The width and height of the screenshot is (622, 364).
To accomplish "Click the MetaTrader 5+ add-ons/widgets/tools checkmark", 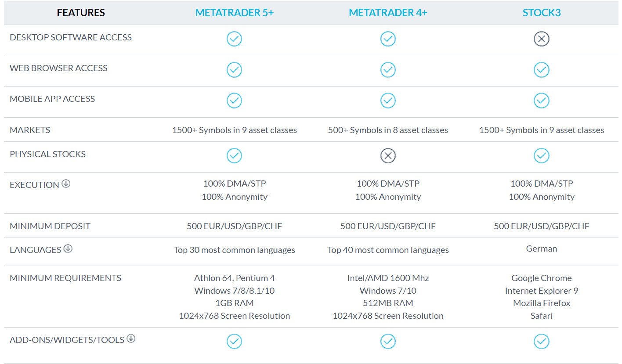I will (234, 341).
